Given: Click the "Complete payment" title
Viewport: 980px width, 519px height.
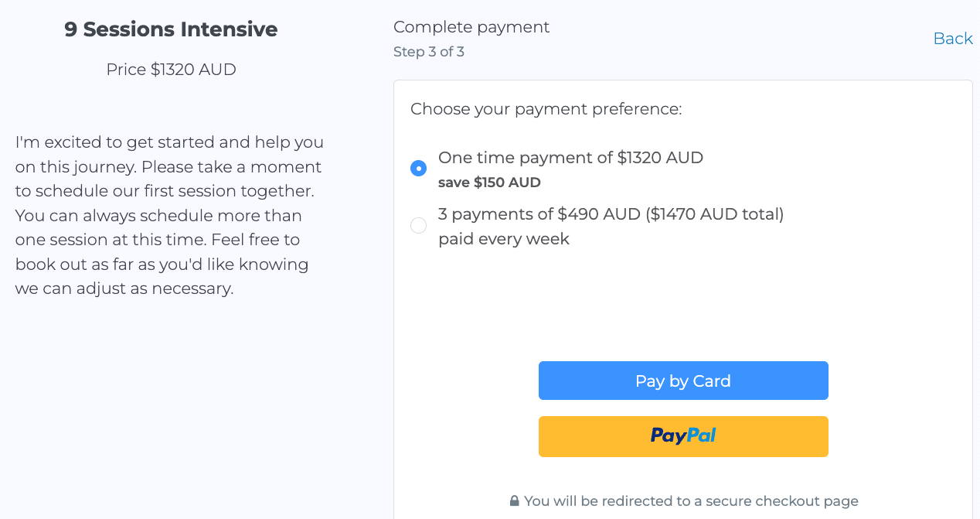Looking at the screenshot, I should coord(471,27).
